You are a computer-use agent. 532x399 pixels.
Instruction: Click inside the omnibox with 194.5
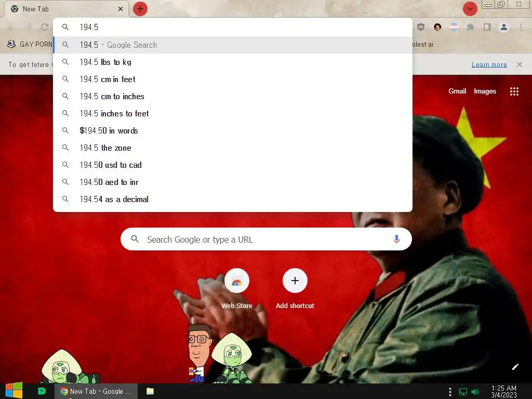(233, 27)
